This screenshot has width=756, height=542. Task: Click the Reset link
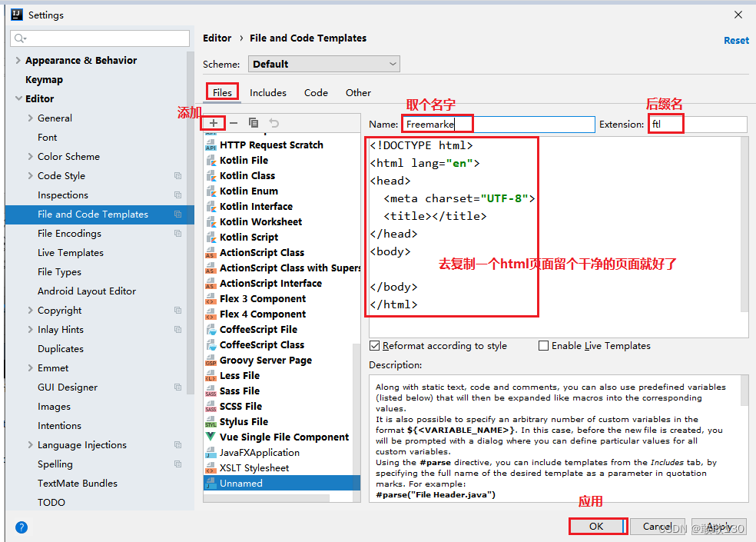[x=736, y=40]
